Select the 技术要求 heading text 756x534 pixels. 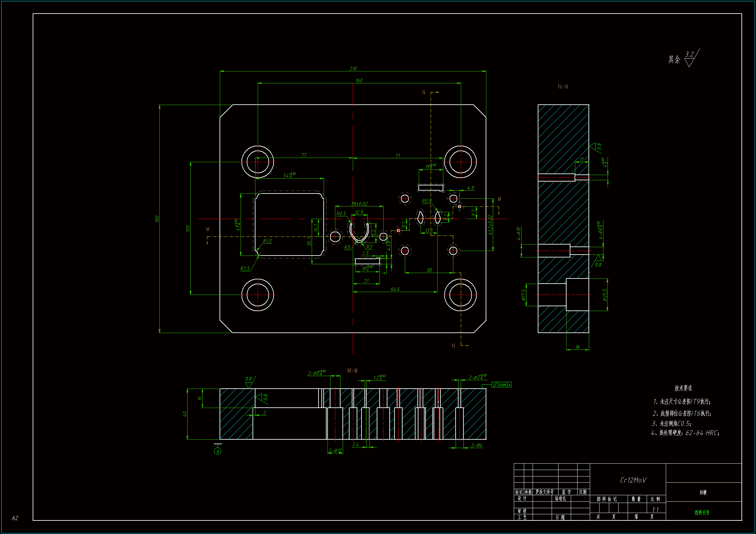pos(683,388)
